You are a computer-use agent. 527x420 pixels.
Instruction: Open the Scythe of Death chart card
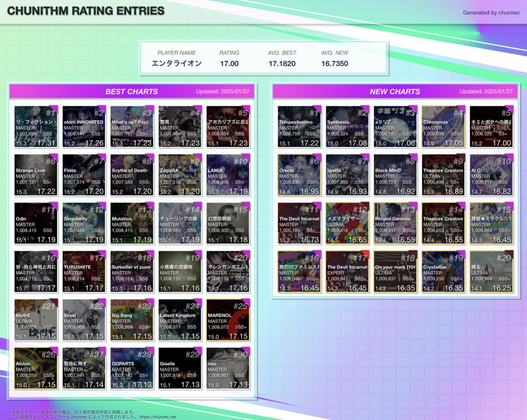coord(132,175)
